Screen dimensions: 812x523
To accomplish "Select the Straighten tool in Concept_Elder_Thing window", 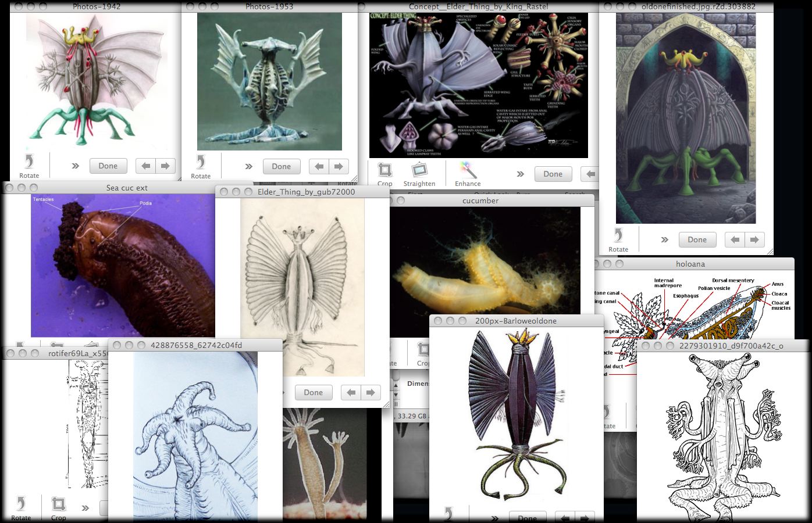I will coord(419,174).
